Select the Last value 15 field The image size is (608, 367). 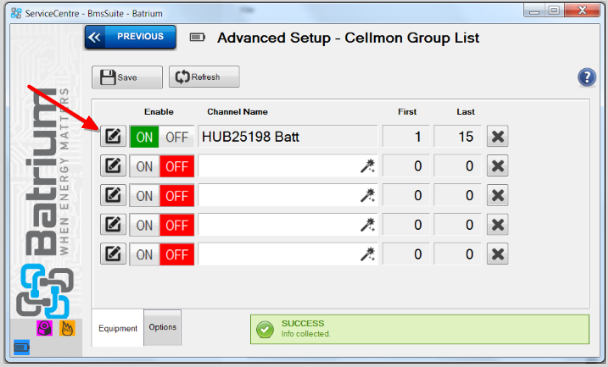458,137
